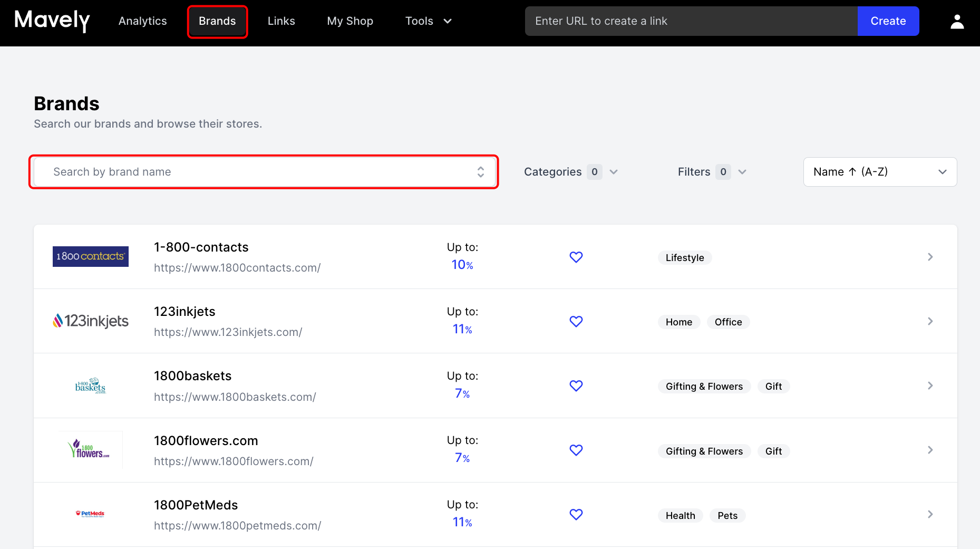
Task: Click the blue Create button
Action: pyautogui.click(x=888, y=21)
